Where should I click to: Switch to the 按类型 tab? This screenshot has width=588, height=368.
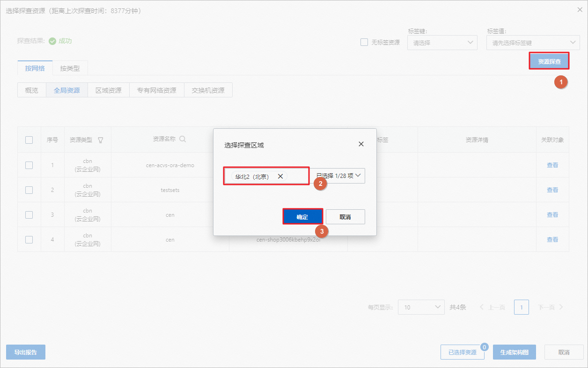click(70, 68)
